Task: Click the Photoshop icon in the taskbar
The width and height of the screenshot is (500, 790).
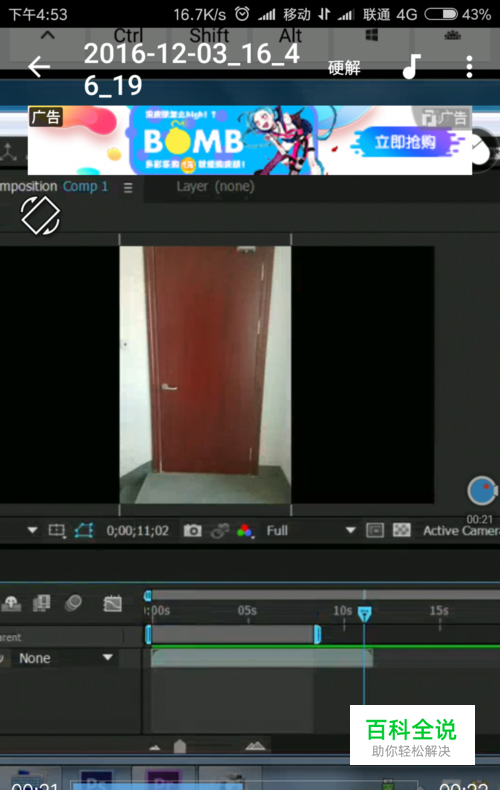Action: [x=96, y=780]
